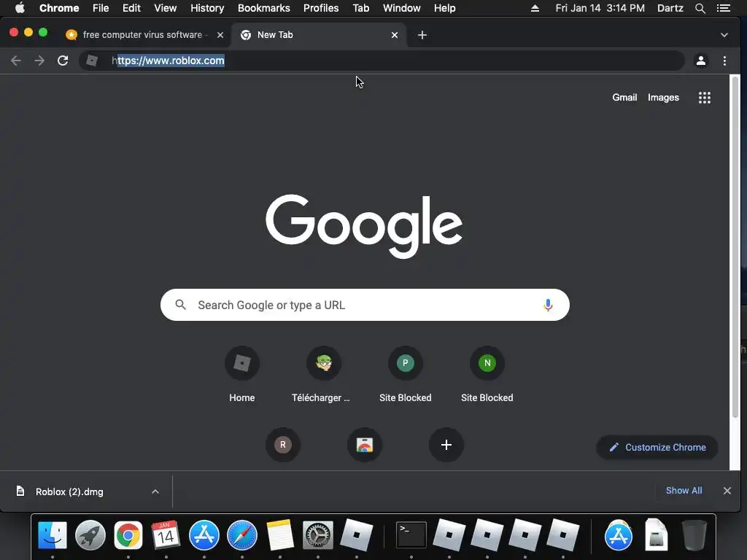Click the browser back arrow
The image size is (747, 560).
click(16, 61)
